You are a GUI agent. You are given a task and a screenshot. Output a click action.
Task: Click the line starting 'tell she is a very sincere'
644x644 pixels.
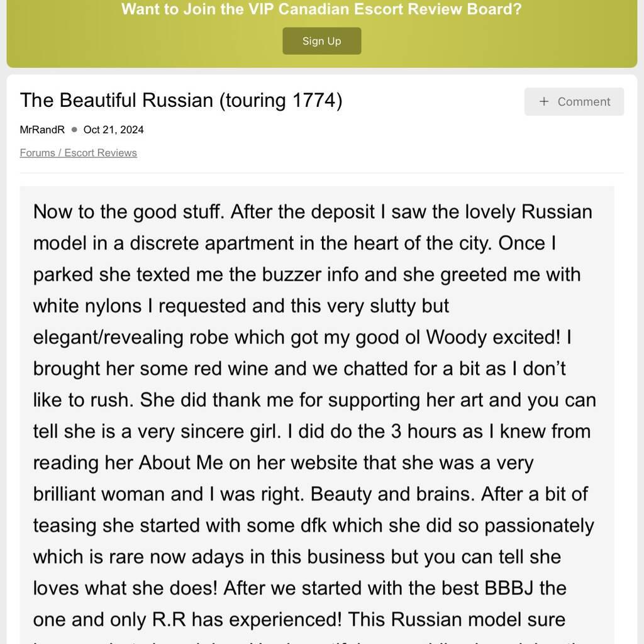[x=312, y=431]
